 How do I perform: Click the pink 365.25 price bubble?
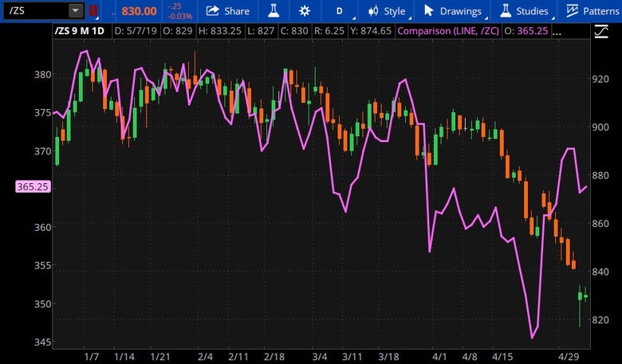(x=33, y=186)
